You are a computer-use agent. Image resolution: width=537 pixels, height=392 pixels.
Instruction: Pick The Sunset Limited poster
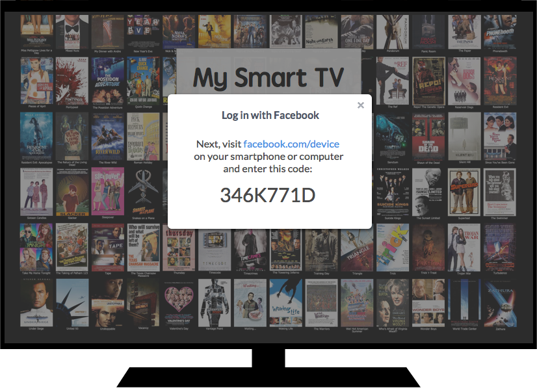click(428, 192)
